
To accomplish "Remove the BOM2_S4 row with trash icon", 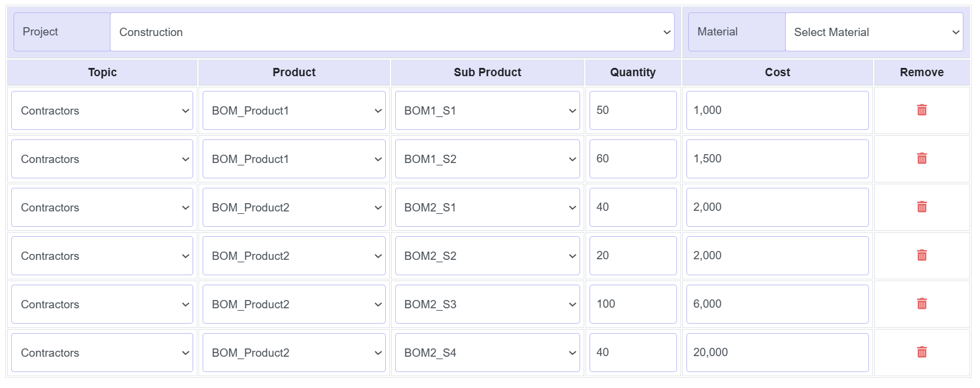I will (x=921, y=353).
